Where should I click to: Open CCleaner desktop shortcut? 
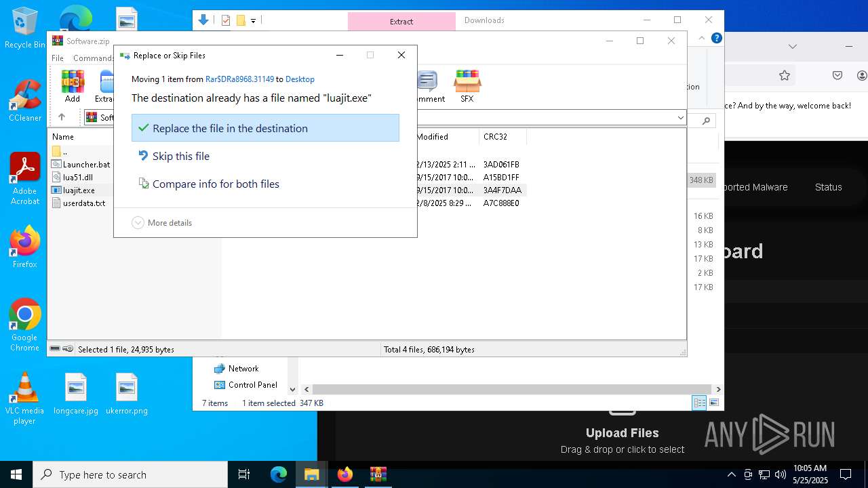click(24, 100)
